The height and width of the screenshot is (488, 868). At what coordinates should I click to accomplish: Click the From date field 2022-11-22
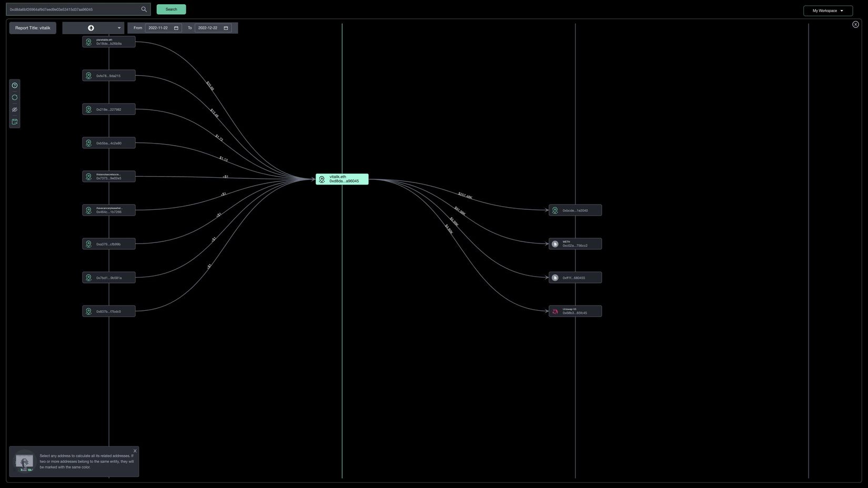pos(163,28)
